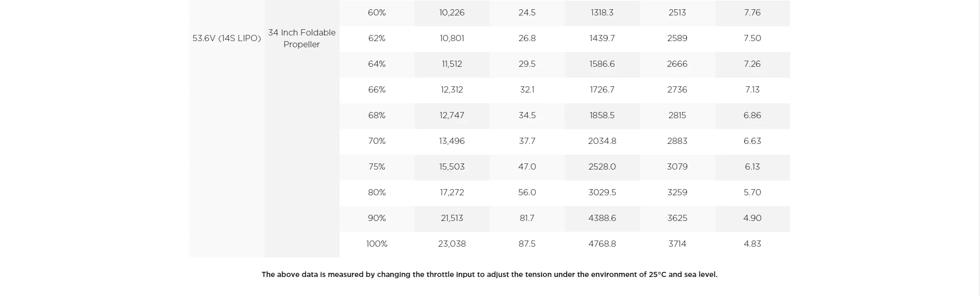The width and height of the screenshot is (980, 296).
Task: Click the 53.6V (14S LIPO) voltage cell
Action: pos(227,39)
